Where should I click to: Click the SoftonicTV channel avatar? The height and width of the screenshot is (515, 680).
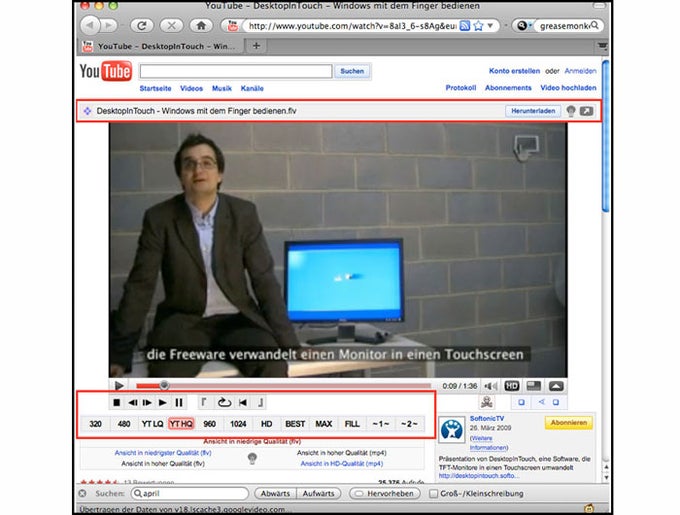[x=452, y=430]
